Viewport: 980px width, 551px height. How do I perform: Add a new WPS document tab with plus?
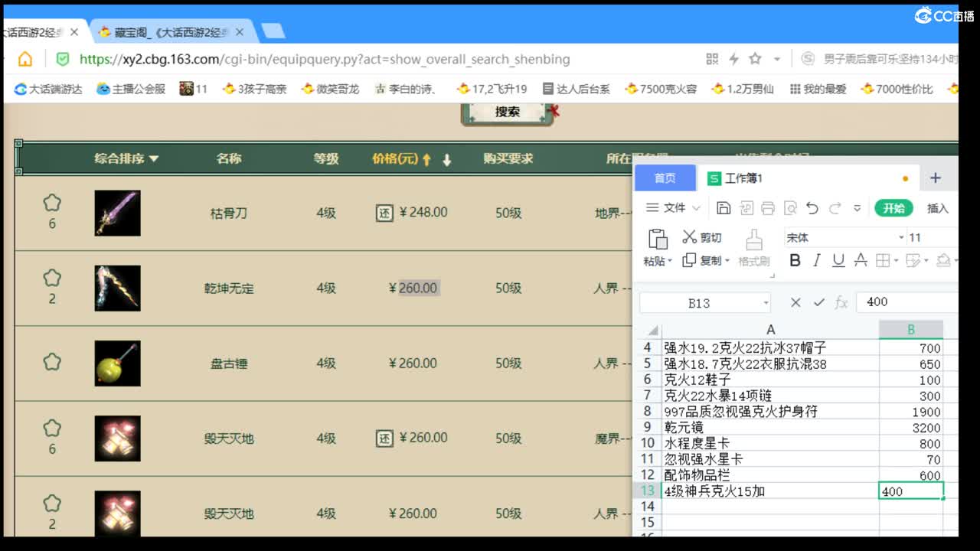click(x=935, y=178)
